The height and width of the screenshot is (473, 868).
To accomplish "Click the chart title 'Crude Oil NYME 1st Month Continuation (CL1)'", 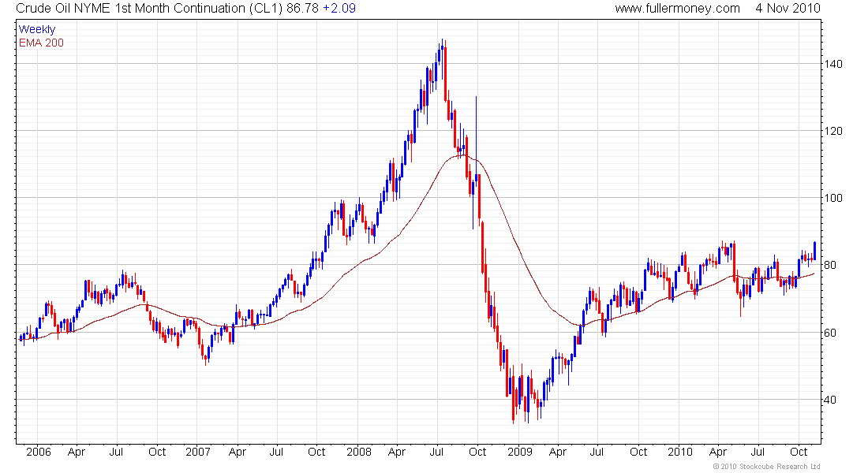I will (149, 9).
